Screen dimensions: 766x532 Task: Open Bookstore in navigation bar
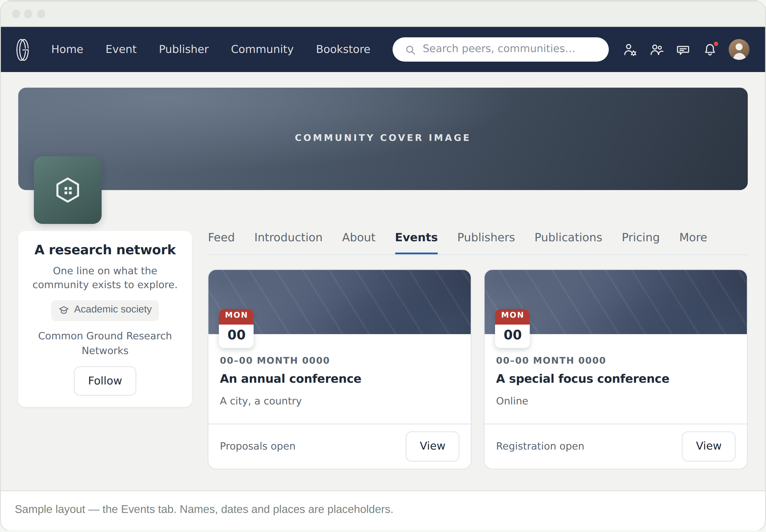pyautogui.click(x=343, y=49)
